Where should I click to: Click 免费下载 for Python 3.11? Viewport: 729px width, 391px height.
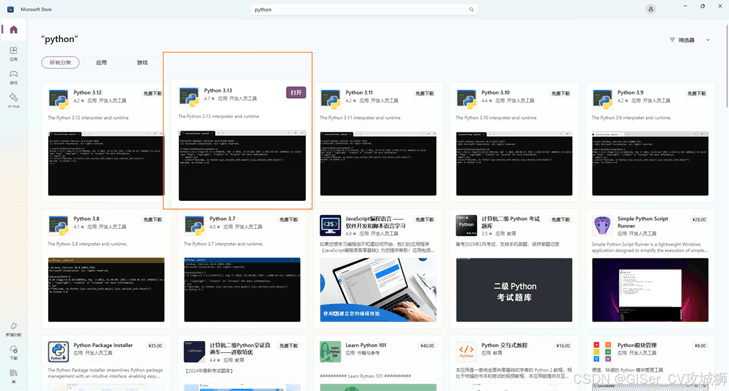click(x=424, y=93)
